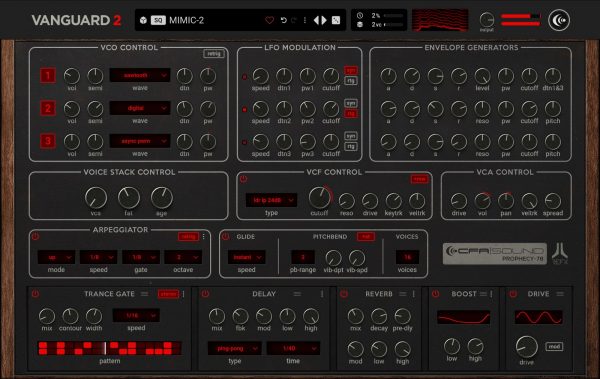Toggle the trance gate stereo button

coord(168,294)
